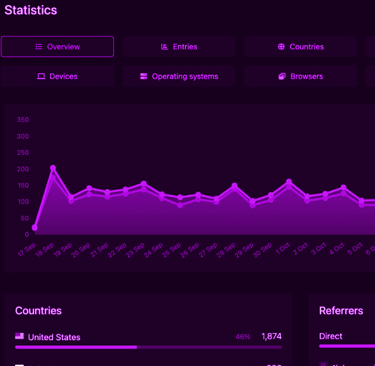Click the globe icon beside Countries tab
The image size is (375, 366).
[x=281, y=47]
